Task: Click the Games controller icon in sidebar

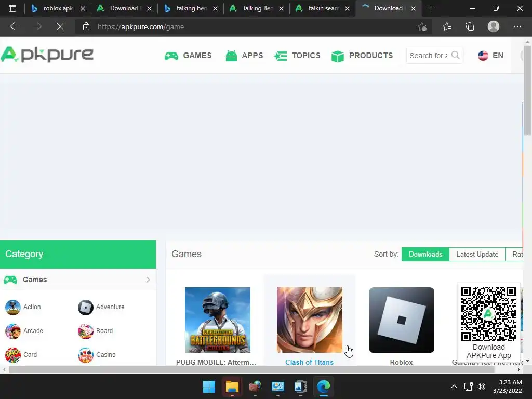Action: [x=10, y=280]
